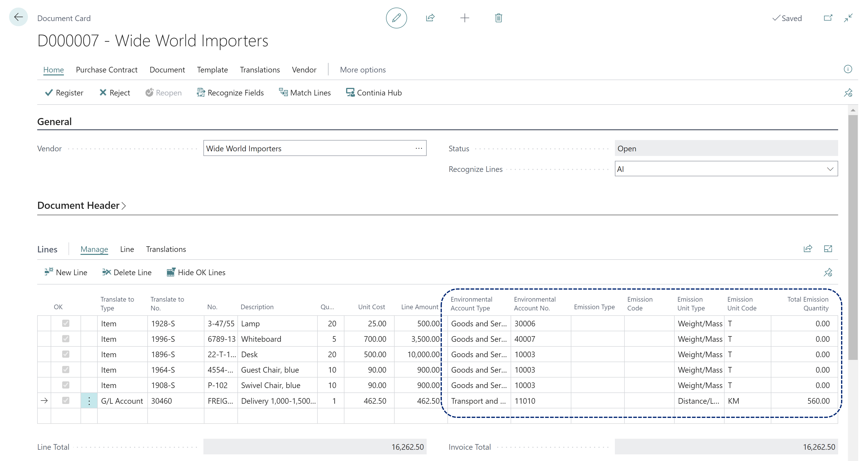
Task: Toggle the OK checkbox for the Whiteboard line
Action: pyautogui.click(x=66, y=339)
